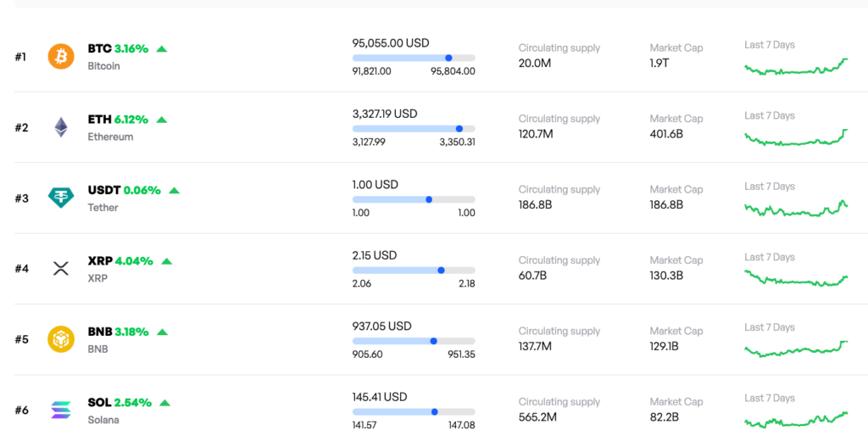The height and width of the screenshot is (441, 868).
Task: View BNB's Last 7 Days sparkline chart
Action: point(795,349)
